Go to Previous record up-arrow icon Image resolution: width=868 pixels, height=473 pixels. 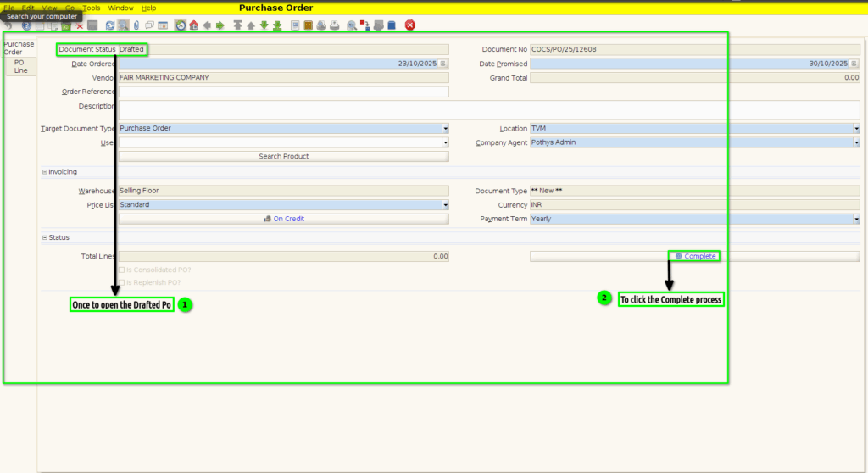[251, 25]
